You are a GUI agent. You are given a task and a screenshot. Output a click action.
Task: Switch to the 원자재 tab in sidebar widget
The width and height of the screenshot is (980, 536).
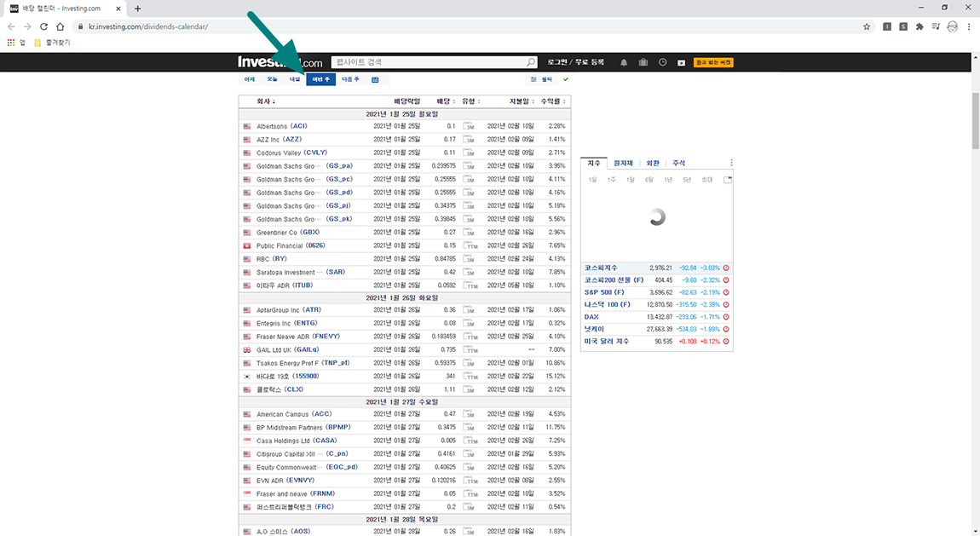[x=623, y=163]
